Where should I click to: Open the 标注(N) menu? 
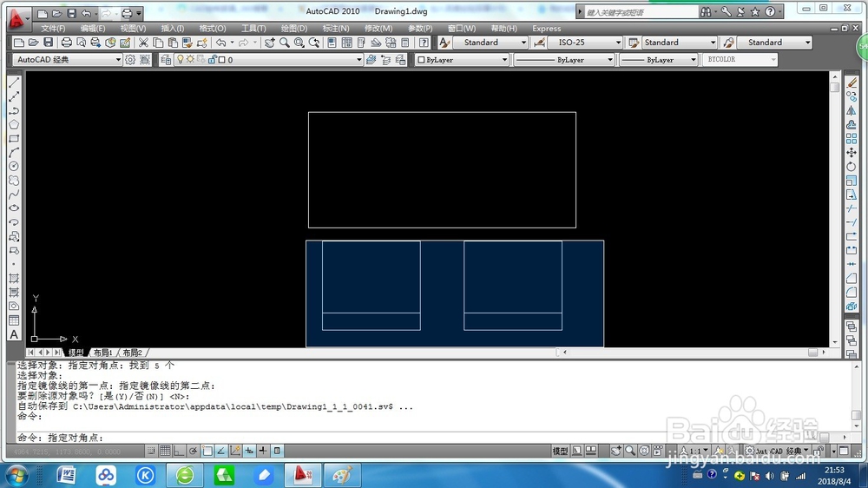(335, 29)
